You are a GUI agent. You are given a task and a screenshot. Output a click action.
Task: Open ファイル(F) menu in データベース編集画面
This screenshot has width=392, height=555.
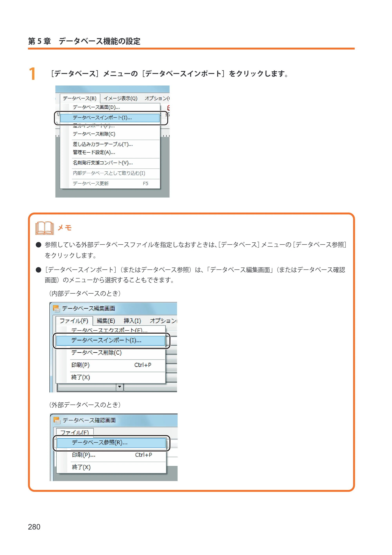point(74,321)
